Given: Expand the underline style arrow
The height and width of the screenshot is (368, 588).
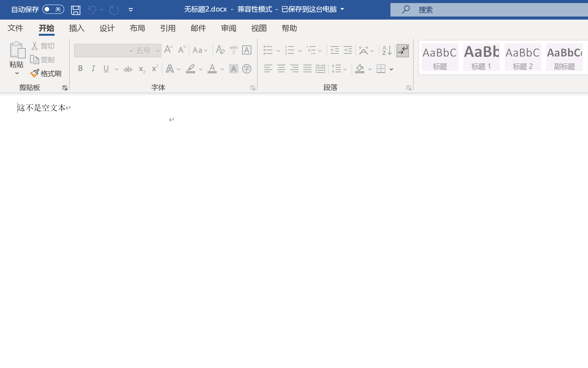Looking at the screenshot, I should point(116,69).
